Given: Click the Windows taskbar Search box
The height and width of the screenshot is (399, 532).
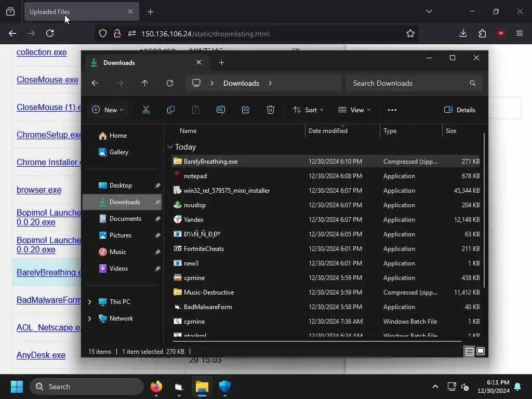Looking at the screenshot, I should point(87,387).
